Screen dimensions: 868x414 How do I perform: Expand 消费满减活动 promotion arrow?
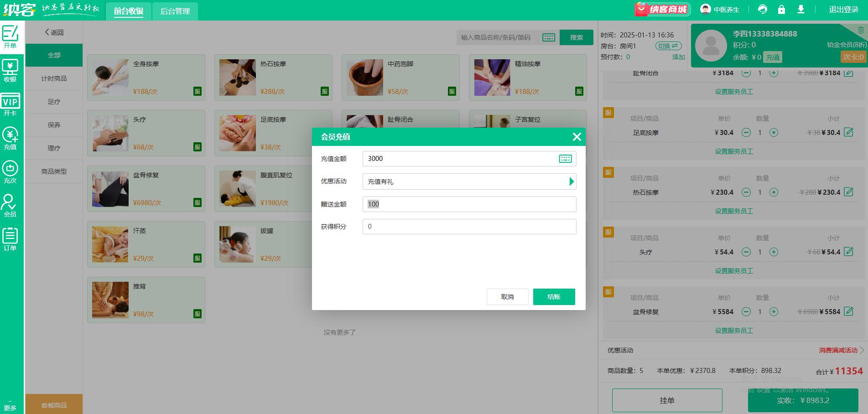tap(862, 350)
